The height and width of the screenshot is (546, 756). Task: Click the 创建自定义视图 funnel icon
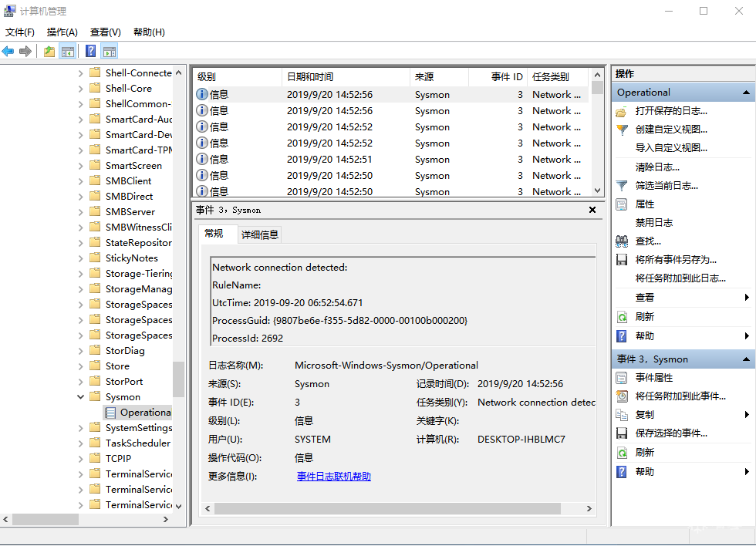click(622, 130)
